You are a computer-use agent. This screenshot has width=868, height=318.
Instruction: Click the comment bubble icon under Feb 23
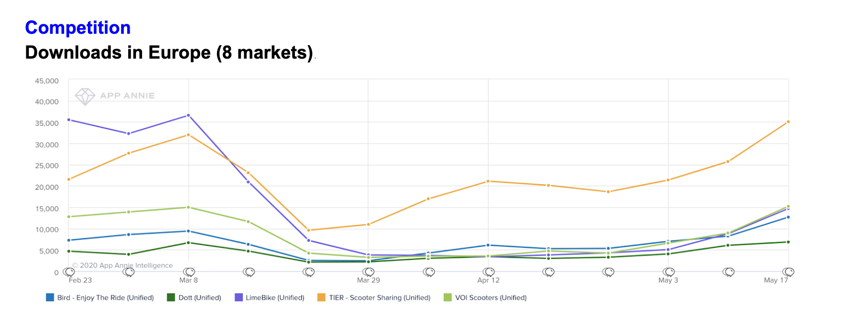(x=70, y=272)
